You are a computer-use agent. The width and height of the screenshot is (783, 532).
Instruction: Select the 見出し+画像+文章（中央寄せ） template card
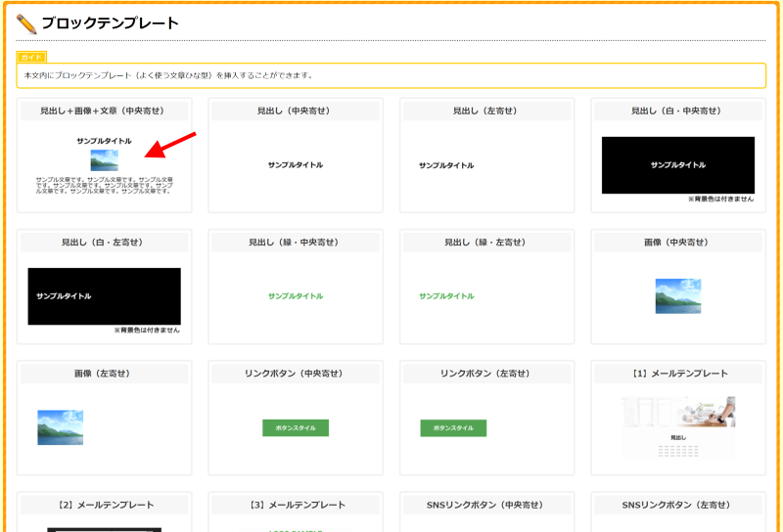point(105,155)
